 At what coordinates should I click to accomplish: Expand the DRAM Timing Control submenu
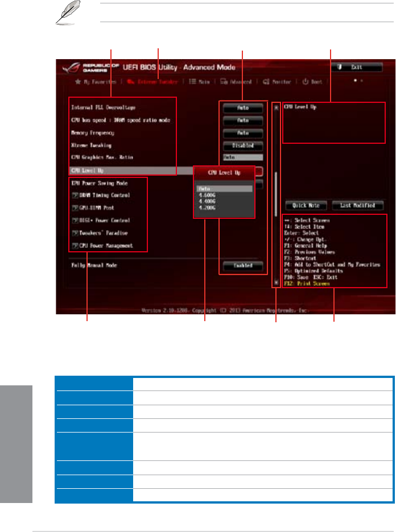[101, 195]
